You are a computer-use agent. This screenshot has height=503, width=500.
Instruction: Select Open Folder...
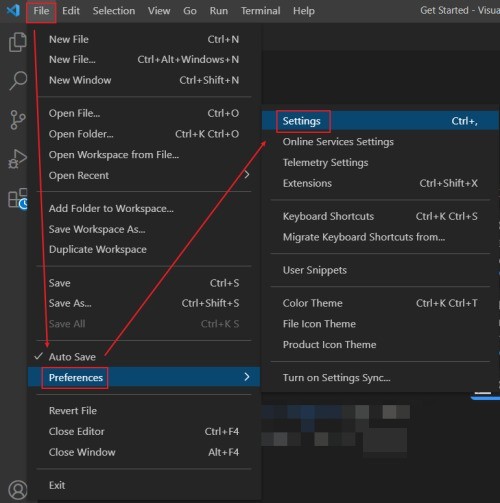144,134
